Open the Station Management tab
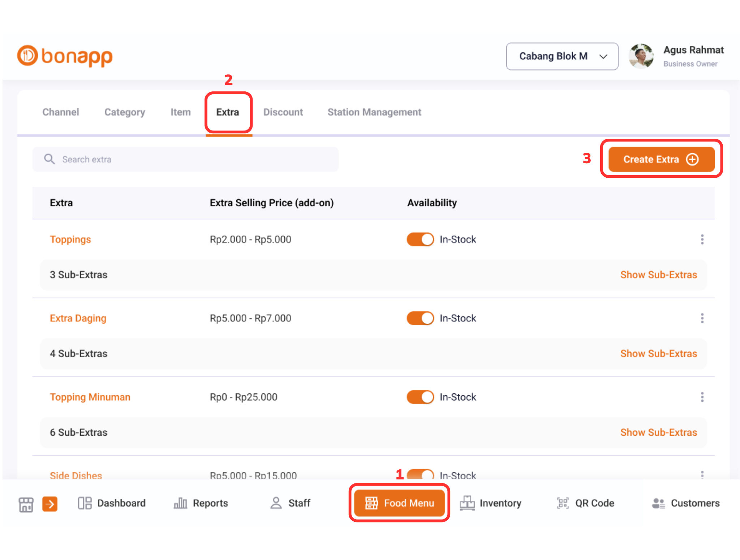Viewport: 740px width, 560px height. pyautogui.click(x=374, y=112)
